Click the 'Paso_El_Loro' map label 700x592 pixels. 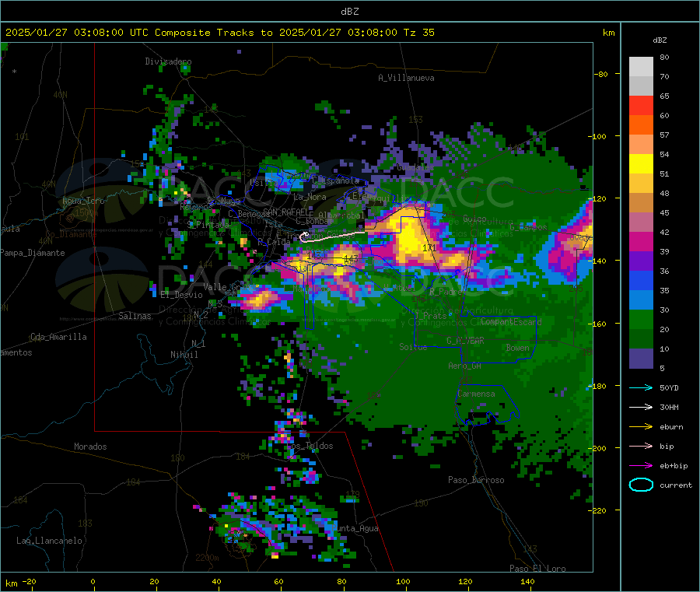pos(537,569)
